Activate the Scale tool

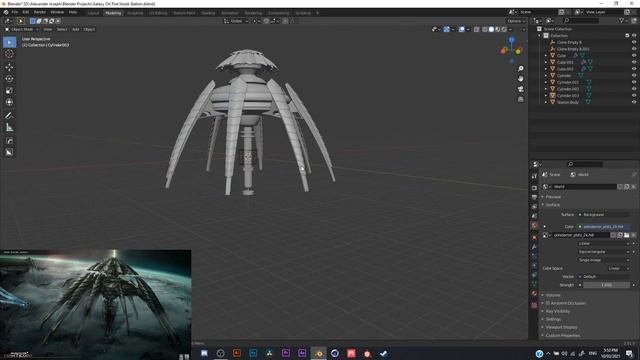click(9, 91)
